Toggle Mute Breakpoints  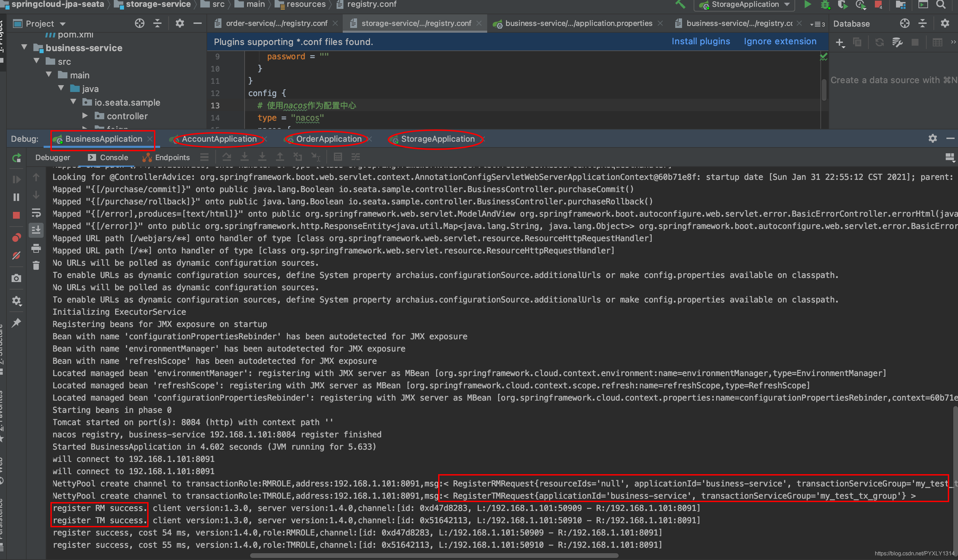click(x=16, y=255)
